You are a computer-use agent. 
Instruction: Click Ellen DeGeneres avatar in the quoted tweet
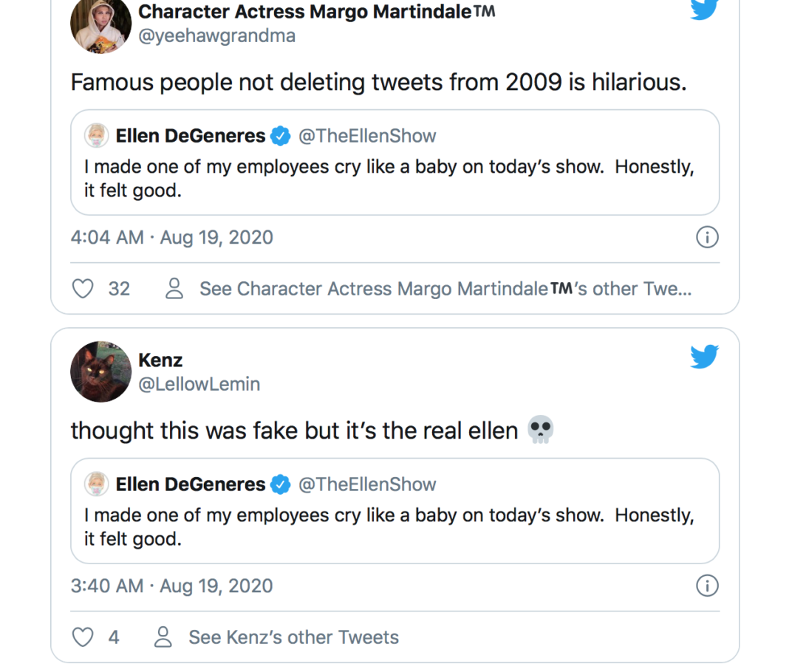[97, 136]
